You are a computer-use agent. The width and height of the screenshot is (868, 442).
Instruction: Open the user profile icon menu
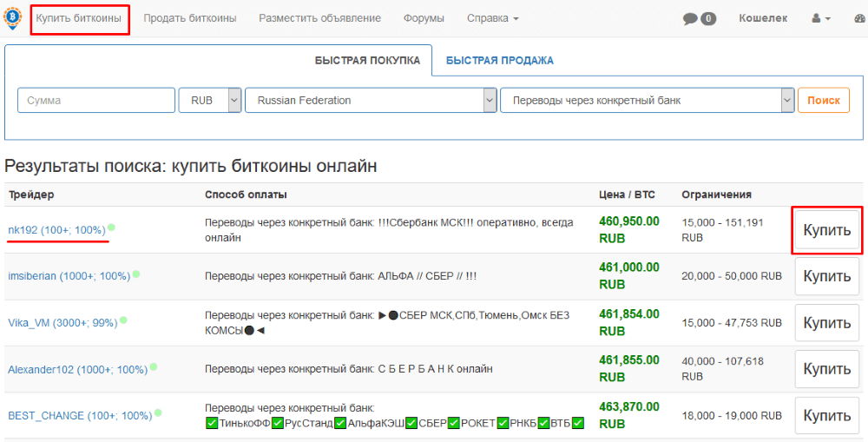(x=821, y=18)
